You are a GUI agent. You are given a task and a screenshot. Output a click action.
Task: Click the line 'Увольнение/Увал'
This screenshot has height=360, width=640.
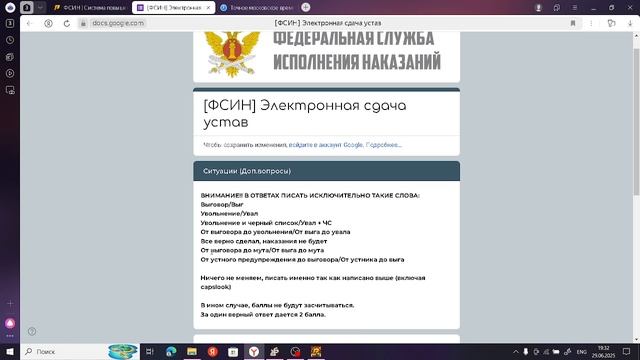pos(229,213)
